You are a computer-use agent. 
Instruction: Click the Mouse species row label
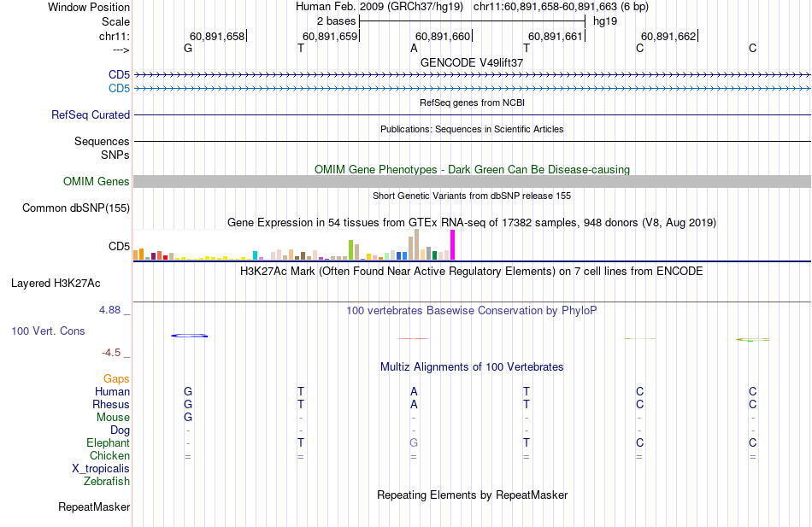(x=113, y=418)
